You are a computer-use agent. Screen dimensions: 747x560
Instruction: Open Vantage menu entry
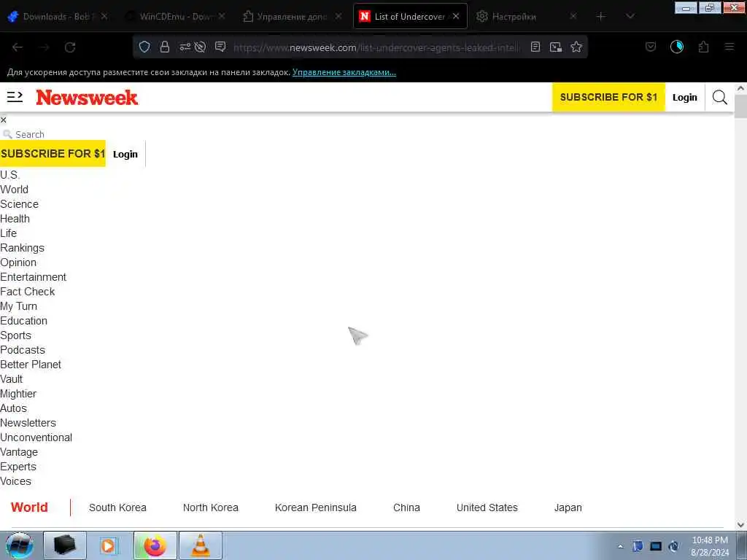[x=18, y=452]
